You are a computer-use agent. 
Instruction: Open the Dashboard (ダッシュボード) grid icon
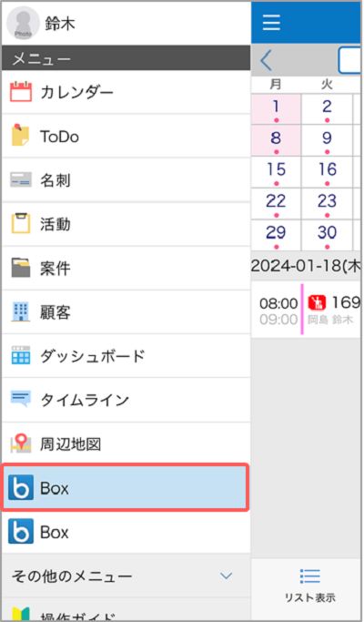(21, 356)
